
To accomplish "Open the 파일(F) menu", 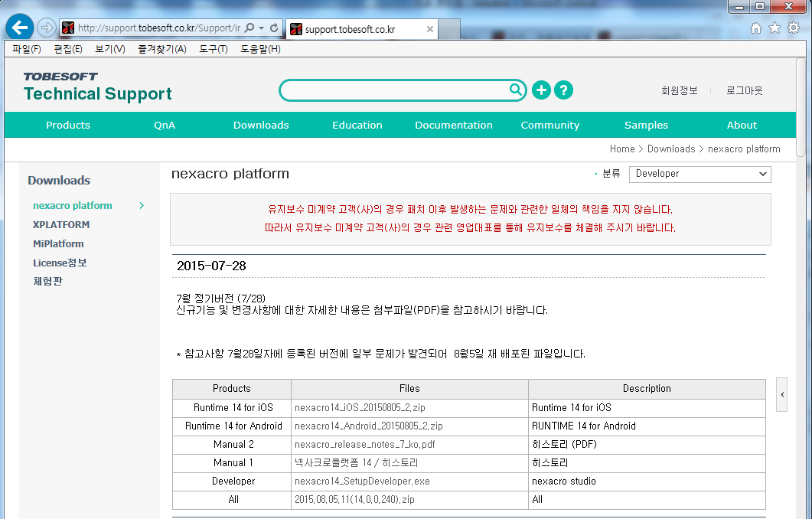I will click(27, 49).
